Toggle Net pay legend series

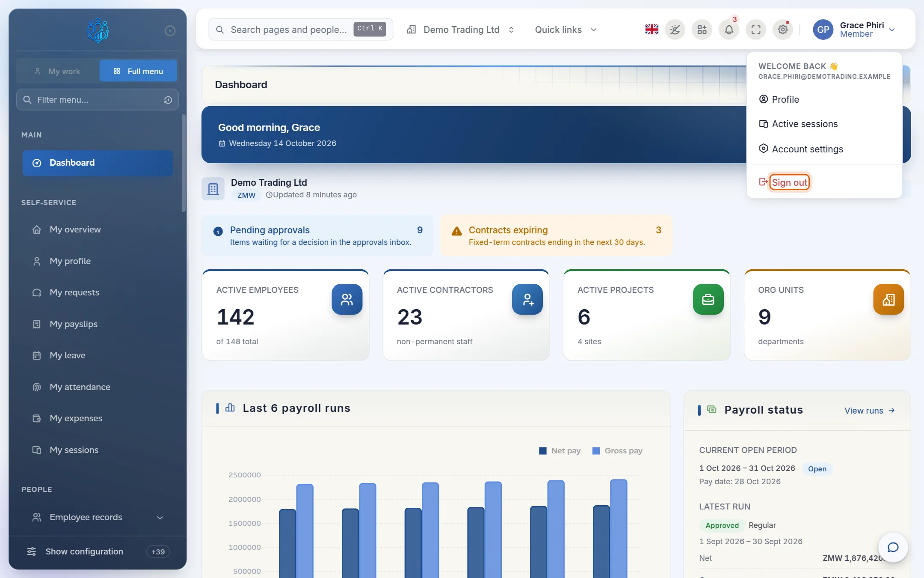560,450
